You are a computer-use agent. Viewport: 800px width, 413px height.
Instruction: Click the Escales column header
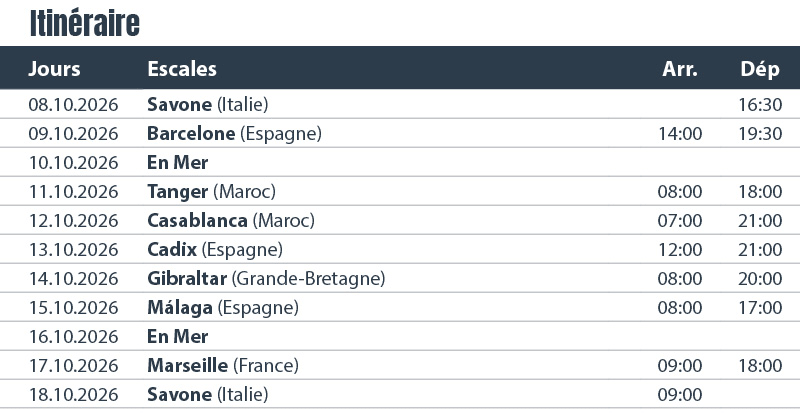click(182, 69)
